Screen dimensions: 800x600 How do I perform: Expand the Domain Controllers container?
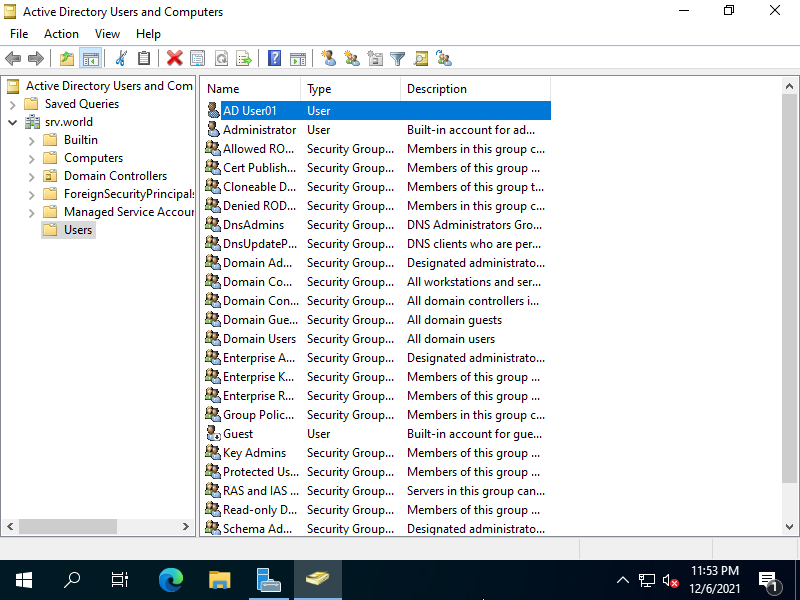pos(31,176)
